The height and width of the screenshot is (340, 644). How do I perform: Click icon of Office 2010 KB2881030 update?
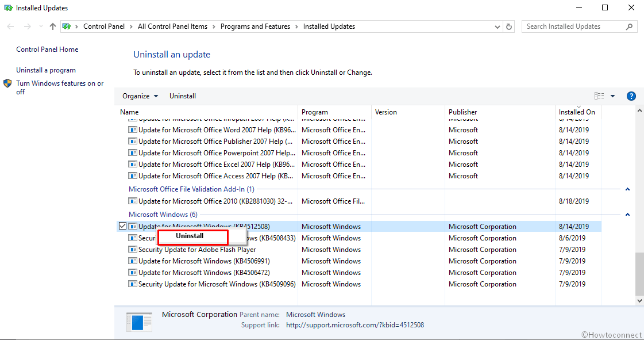pos(132,201)
